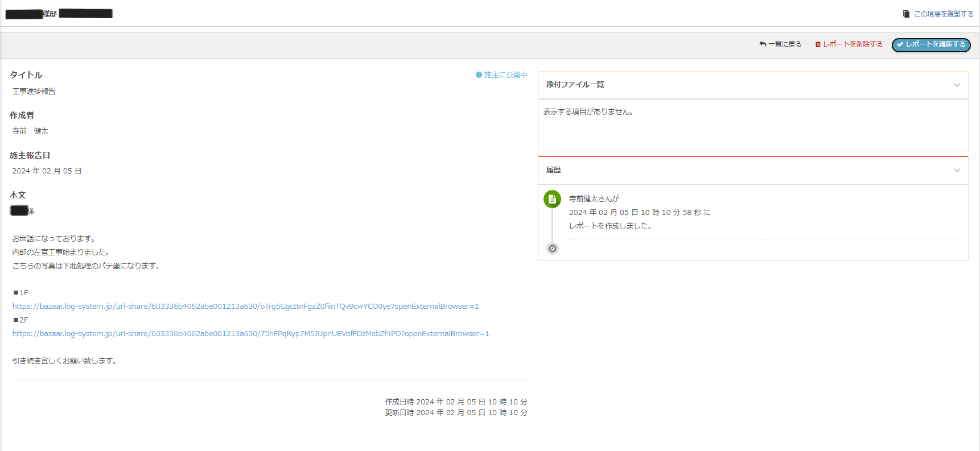Click the back arrow icon for 一覧に戻る

(x=763, y=44)
